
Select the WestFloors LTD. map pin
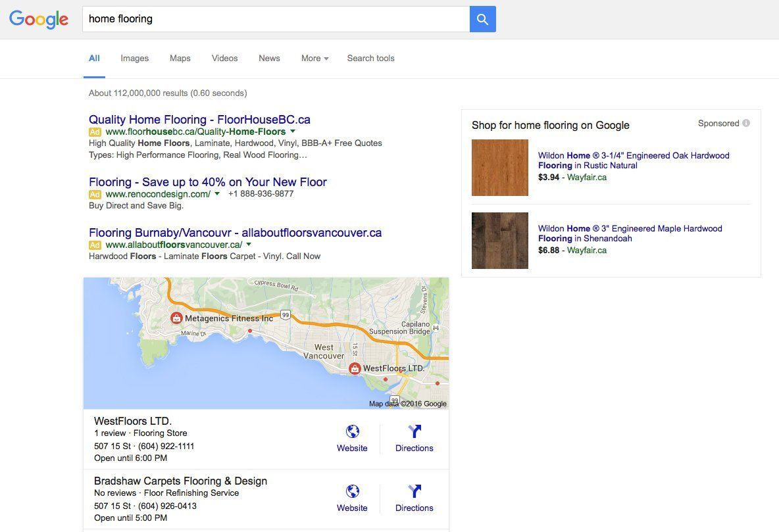click(x=354, y=368)
